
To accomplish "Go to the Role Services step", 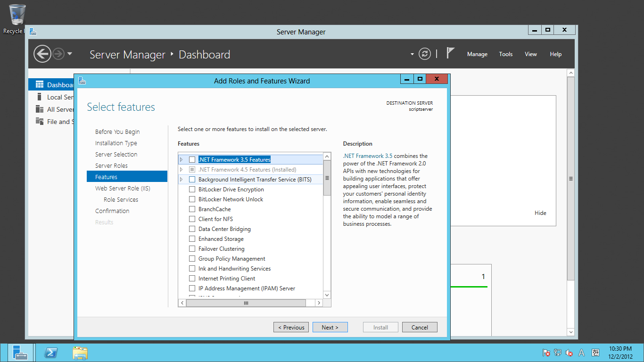I will pyautogui.click(x=121, y=200).
